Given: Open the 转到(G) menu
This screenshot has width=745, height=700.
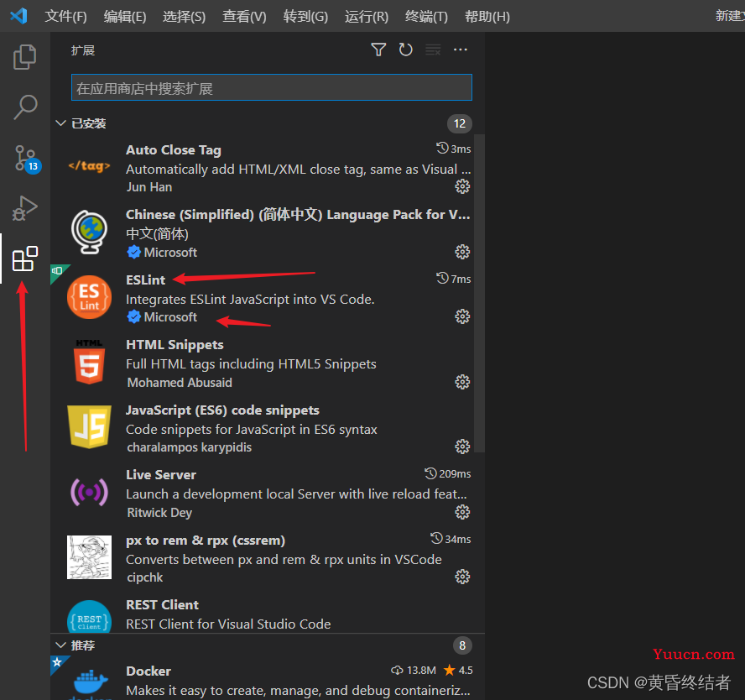Looking at the screenshot, I should pos(305,17).
